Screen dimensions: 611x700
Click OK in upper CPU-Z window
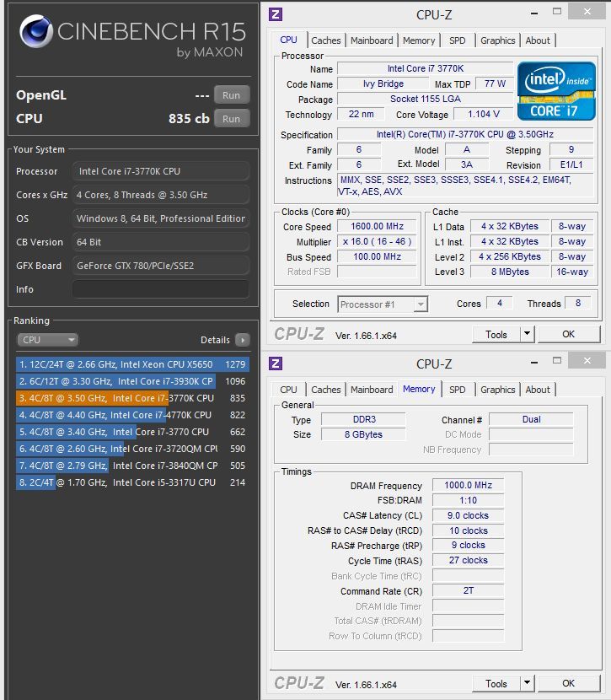tap(569, 334)
